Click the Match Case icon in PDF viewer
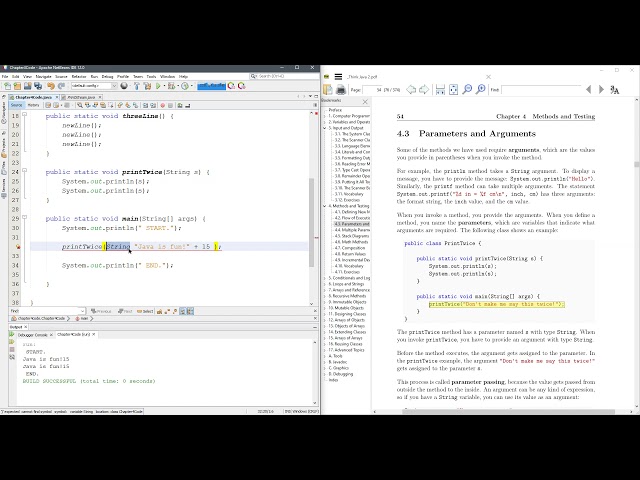 (615, 90)
